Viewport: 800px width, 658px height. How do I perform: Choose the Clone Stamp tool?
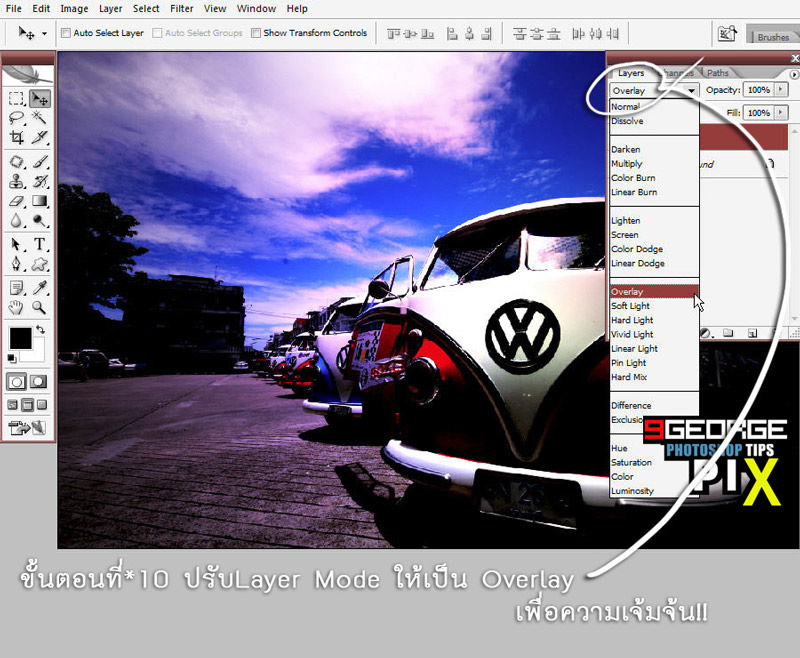[x=16, y=182]
